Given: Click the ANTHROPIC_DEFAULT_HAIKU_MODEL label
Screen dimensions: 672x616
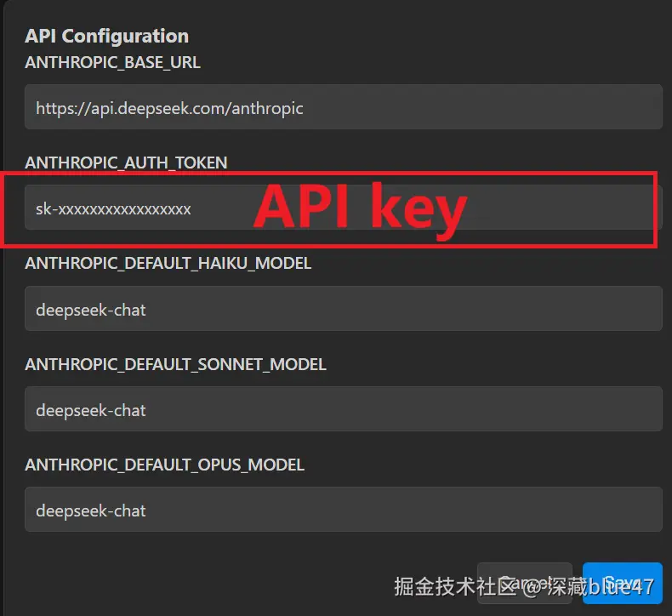Looking at the screenshot, I should (x=168, y=263).
